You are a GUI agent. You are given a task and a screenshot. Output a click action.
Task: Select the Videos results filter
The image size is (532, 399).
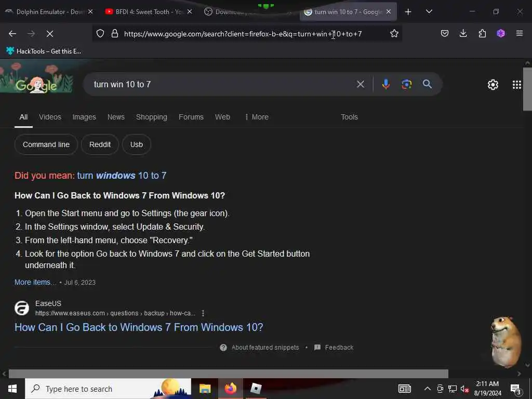[x=50, y=117]
